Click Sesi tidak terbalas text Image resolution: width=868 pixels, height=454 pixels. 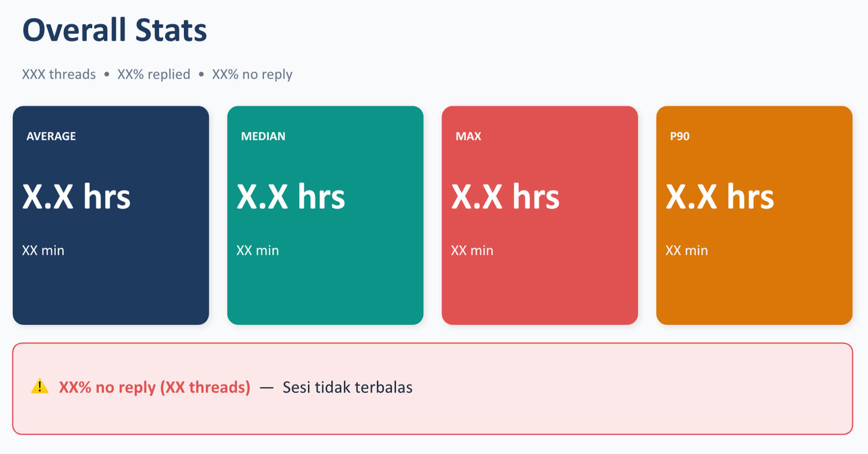tap(348, 387)
